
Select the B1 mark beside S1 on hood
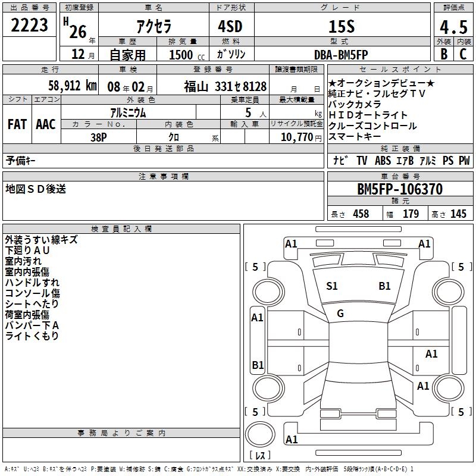click(x=384, y=286)
